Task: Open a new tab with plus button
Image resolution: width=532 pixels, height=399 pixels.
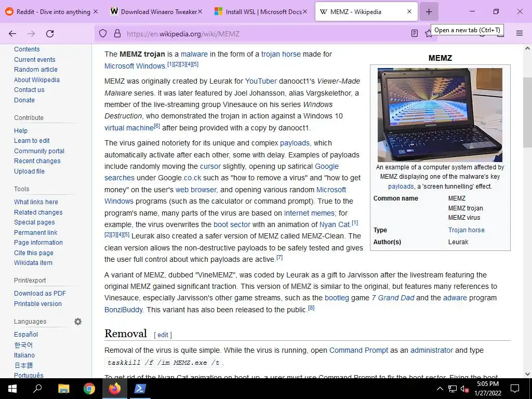Action: (429, 11)
